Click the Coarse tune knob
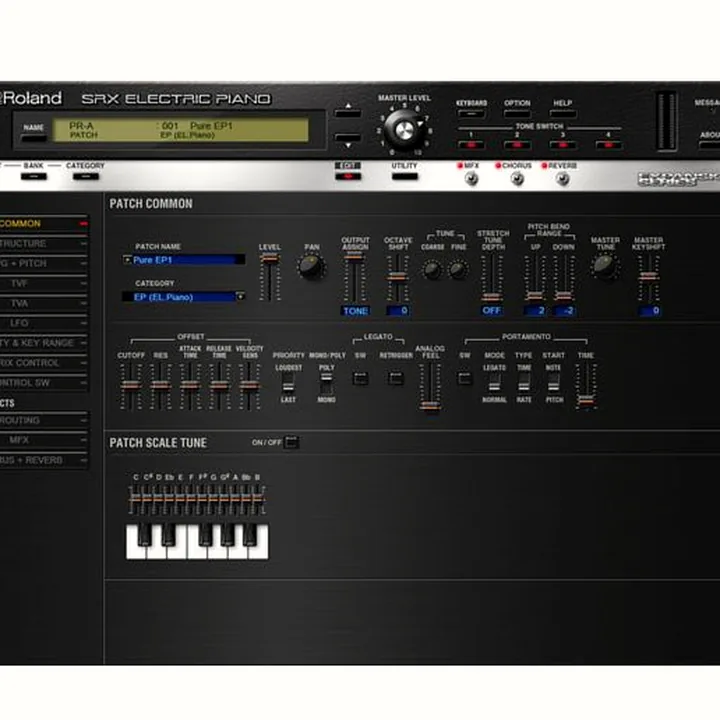 (432, 270)
